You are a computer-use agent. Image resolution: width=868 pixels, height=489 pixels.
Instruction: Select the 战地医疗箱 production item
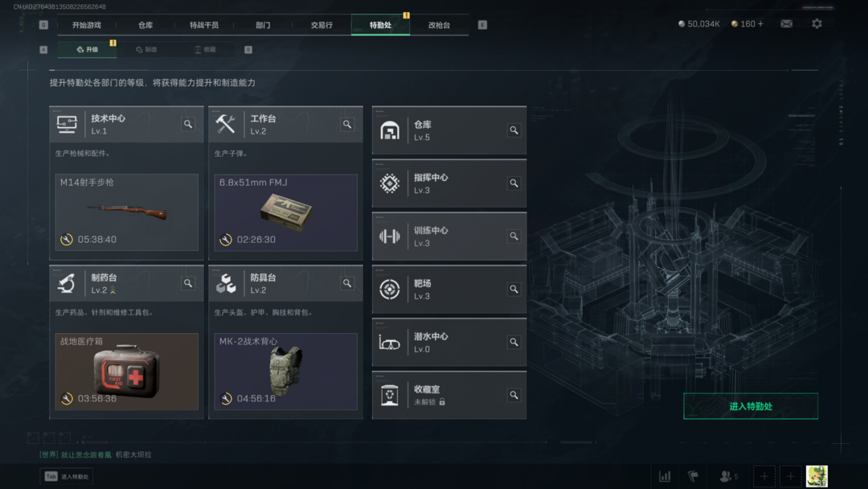(127, 371)
